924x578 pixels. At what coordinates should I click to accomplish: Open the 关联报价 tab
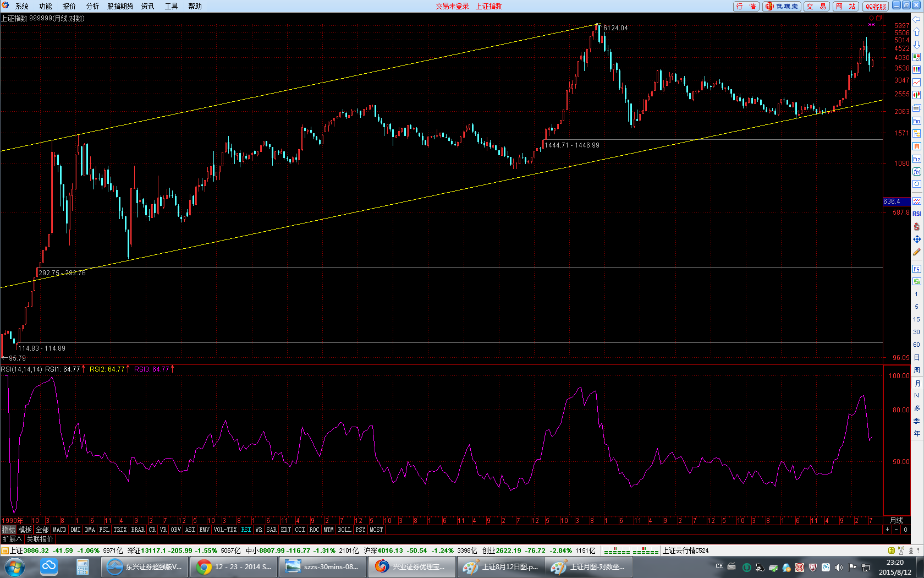tap(40, 539)
